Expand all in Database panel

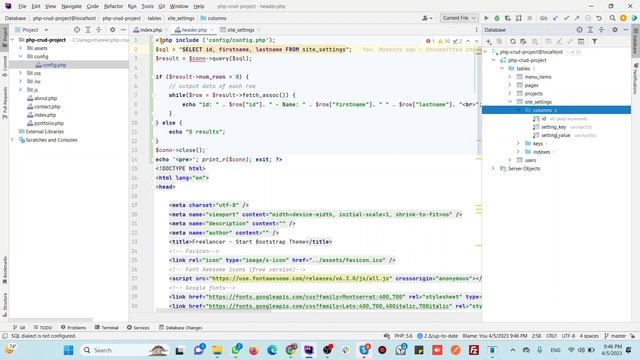tap(590, 30)
